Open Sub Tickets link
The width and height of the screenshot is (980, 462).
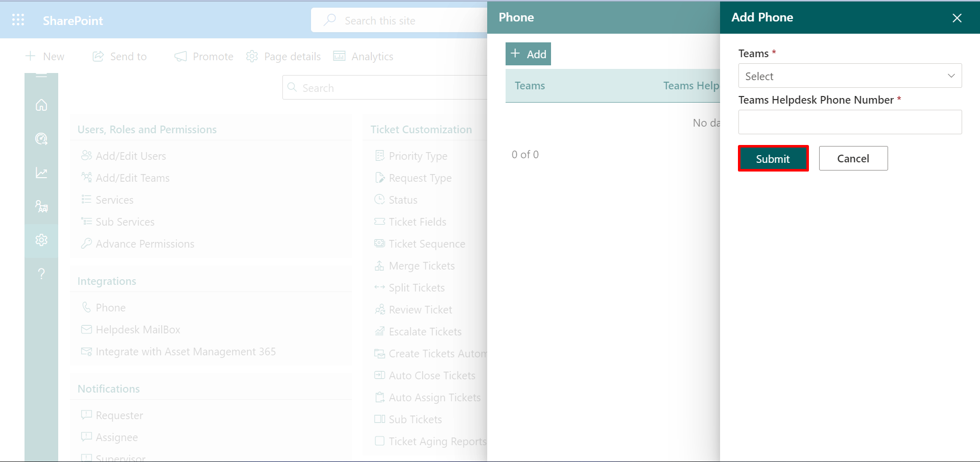tap(415, 419)
